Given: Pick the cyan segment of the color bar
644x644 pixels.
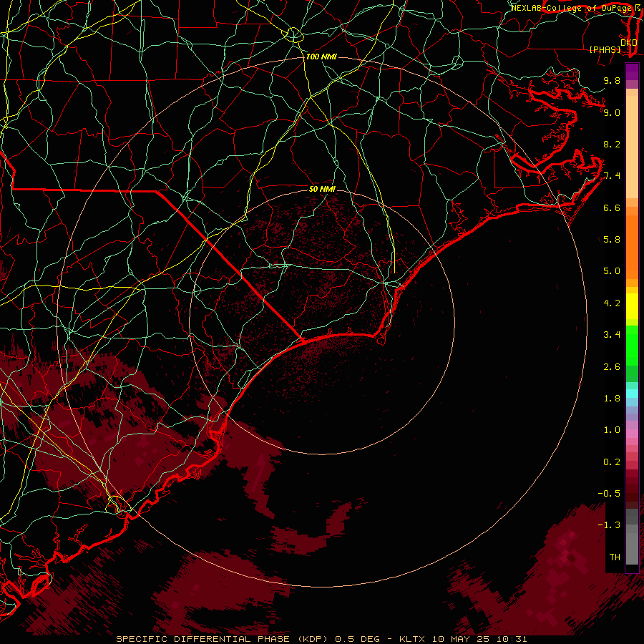Looking at the screenshot, I should pyautogui.click(x=632, y=394).
